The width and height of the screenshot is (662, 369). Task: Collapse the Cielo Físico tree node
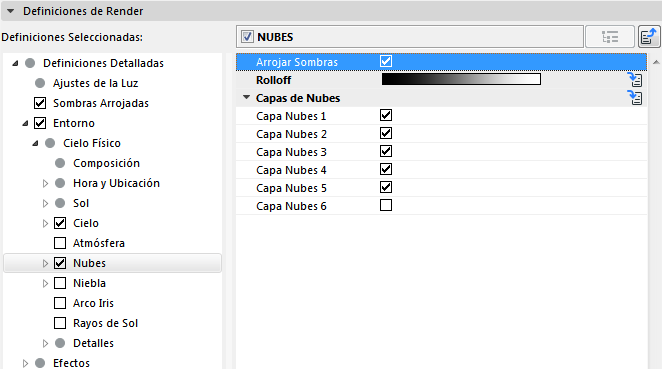(x=35, y=144)
